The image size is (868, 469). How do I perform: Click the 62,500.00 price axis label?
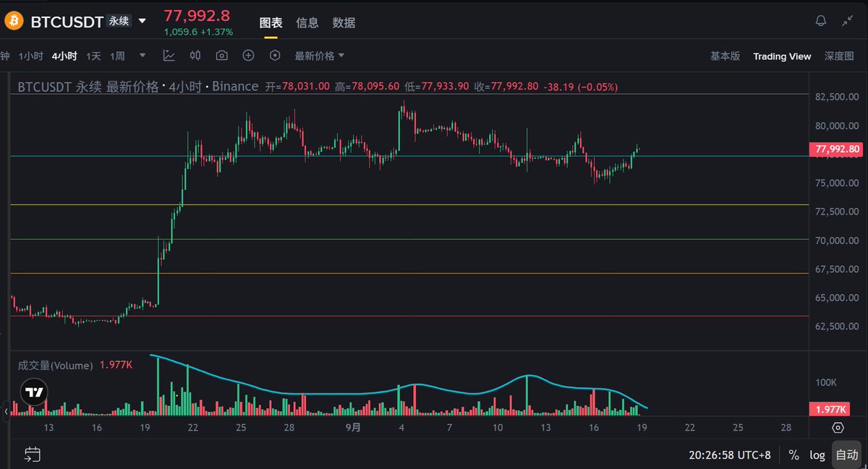pyautogui.click(x=838, y=326)
